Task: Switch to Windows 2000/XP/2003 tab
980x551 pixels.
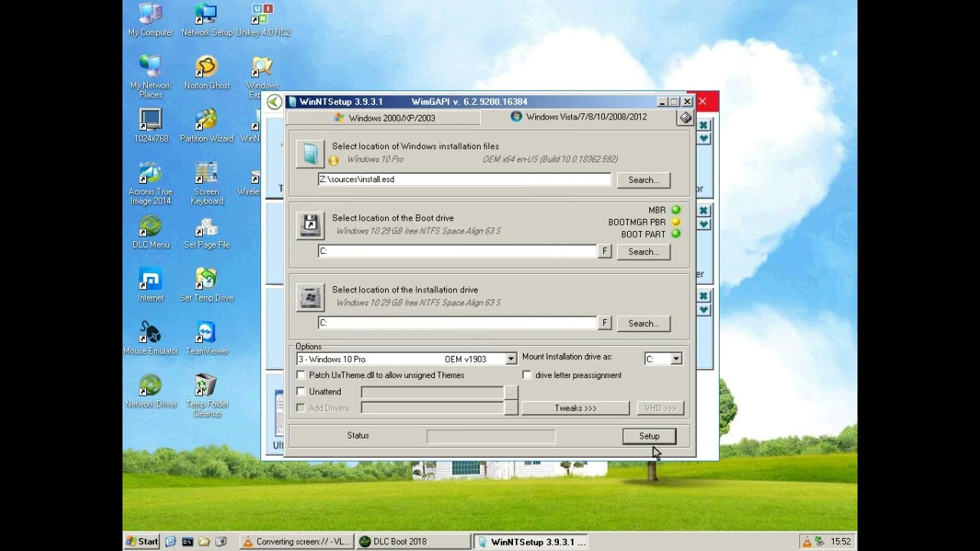Action: point(384,118)
